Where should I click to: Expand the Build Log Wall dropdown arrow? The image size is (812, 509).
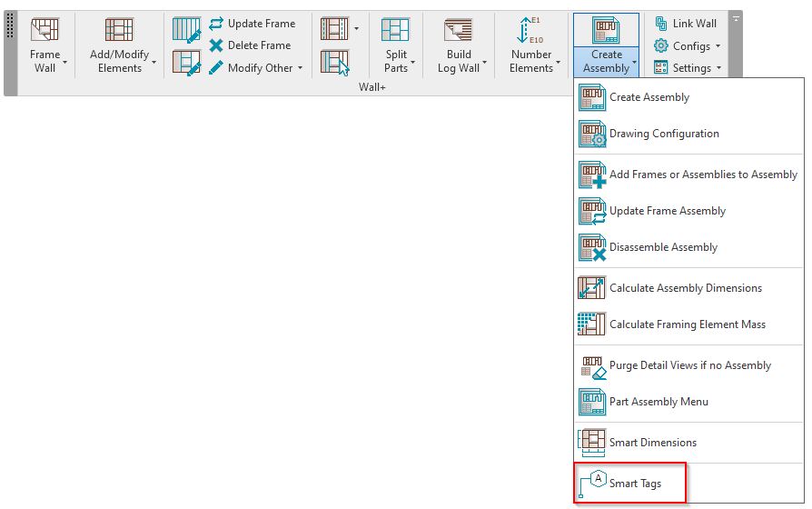[485, 63]
